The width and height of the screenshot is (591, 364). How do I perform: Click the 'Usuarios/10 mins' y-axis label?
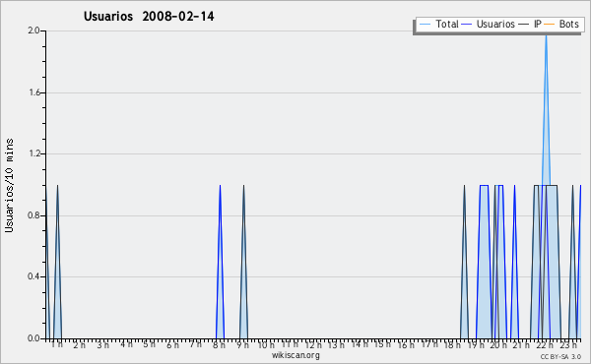tap(9, 185)
